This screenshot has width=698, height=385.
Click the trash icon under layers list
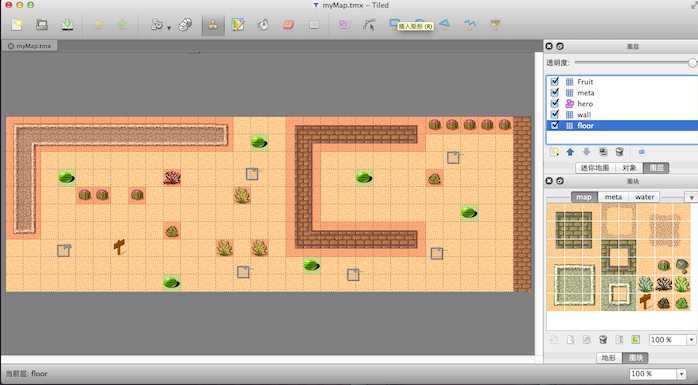coord(619,152)
